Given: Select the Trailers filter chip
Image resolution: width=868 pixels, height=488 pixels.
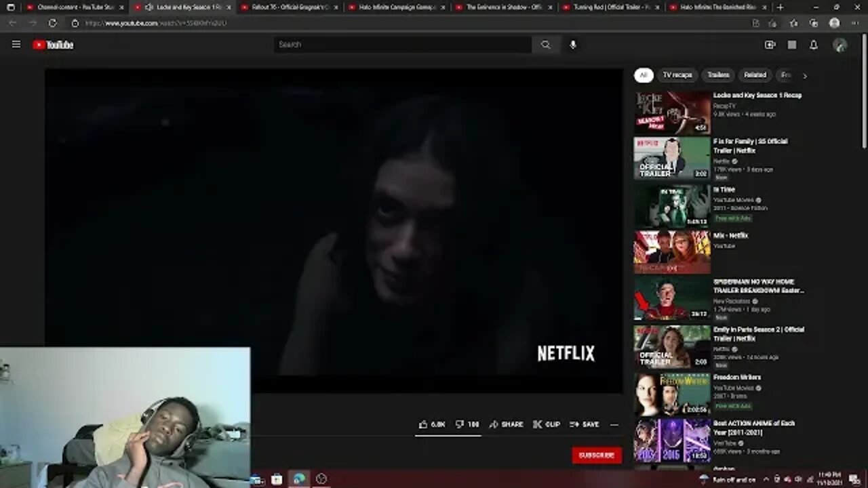Looking at the screenshot, I should pyautogui.click(x=718, y=75).
